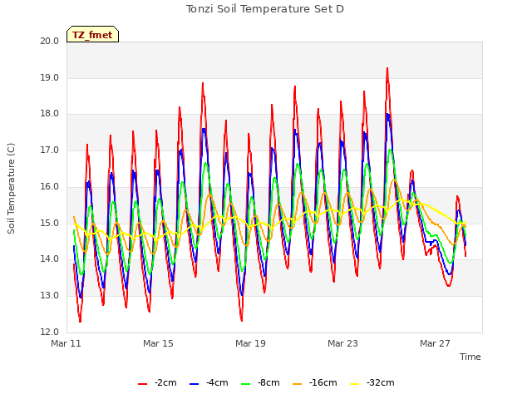The height and width of the screenshot is (399, 532).
Task: Click the green -8cm legend color marker
Action: [246, 384]
